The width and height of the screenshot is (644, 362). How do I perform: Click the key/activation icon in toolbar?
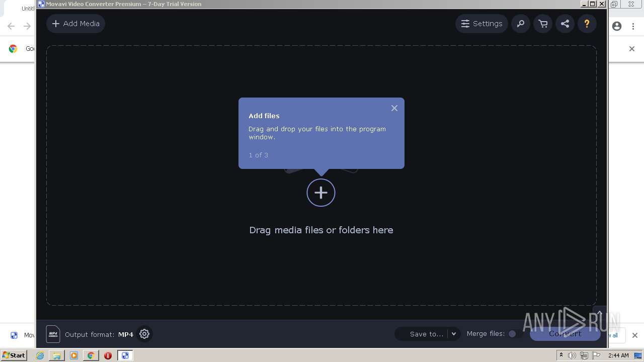click(x=521, y=24)
